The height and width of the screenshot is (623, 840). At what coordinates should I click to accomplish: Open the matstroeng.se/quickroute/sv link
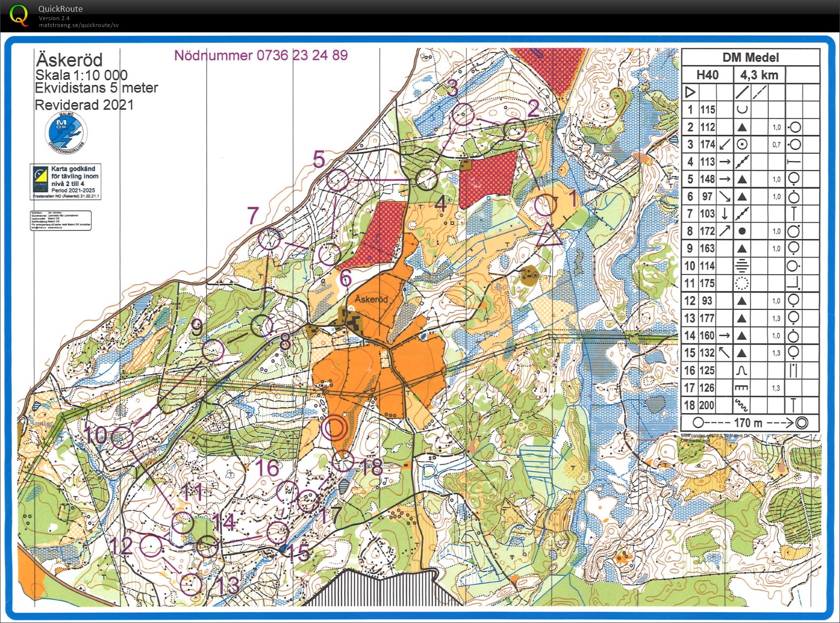(79, 25)
